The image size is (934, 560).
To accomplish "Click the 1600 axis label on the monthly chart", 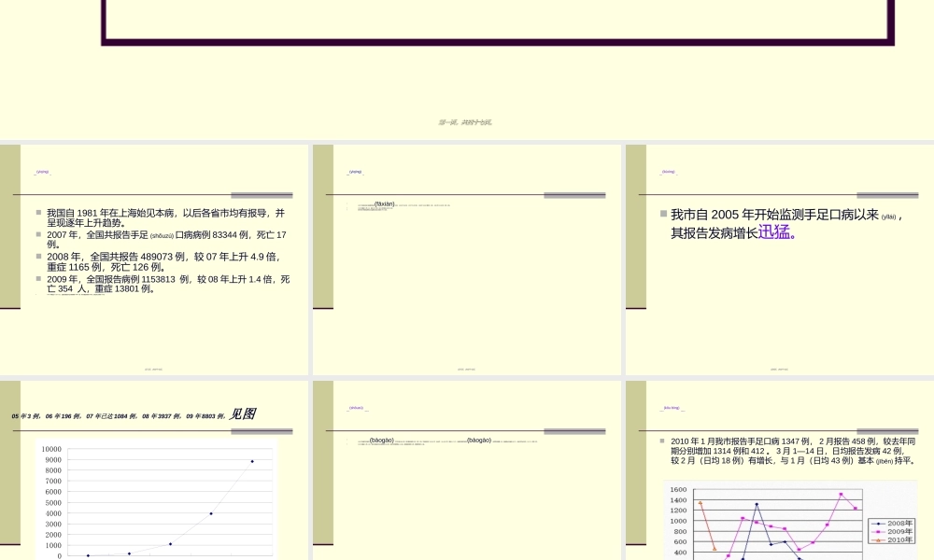I will 678,488.
